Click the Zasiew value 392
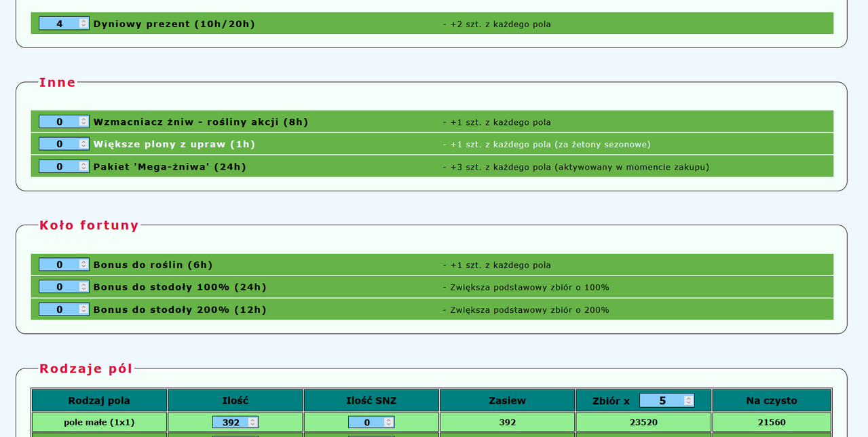 pos(508,422)
